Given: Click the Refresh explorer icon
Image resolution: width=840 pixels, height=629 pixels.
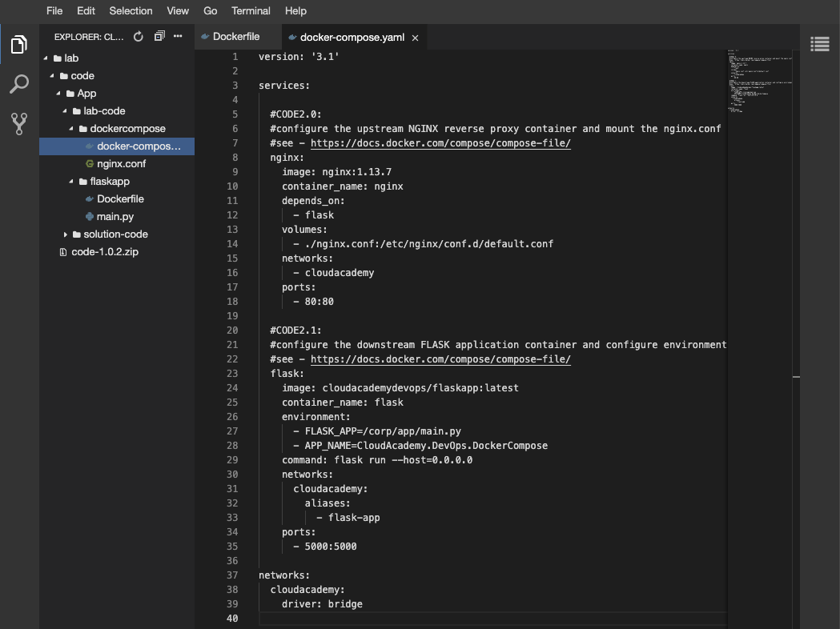Looking at the screenshot, I should point(138,37).
